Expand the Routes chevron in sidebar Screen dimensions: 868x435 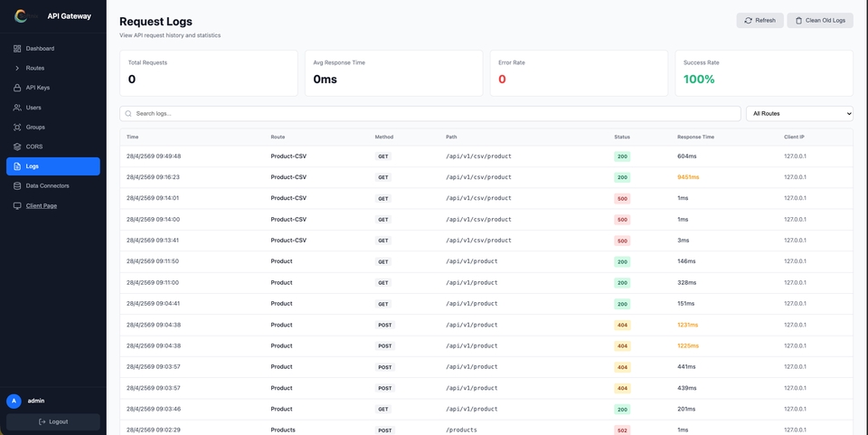(17, 68)
